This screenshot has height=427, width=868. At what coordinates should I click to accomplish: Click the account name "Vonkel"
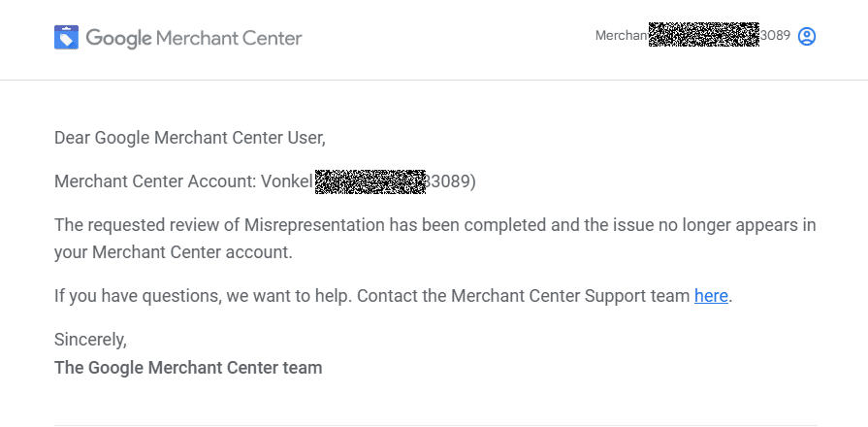point(287,181)
